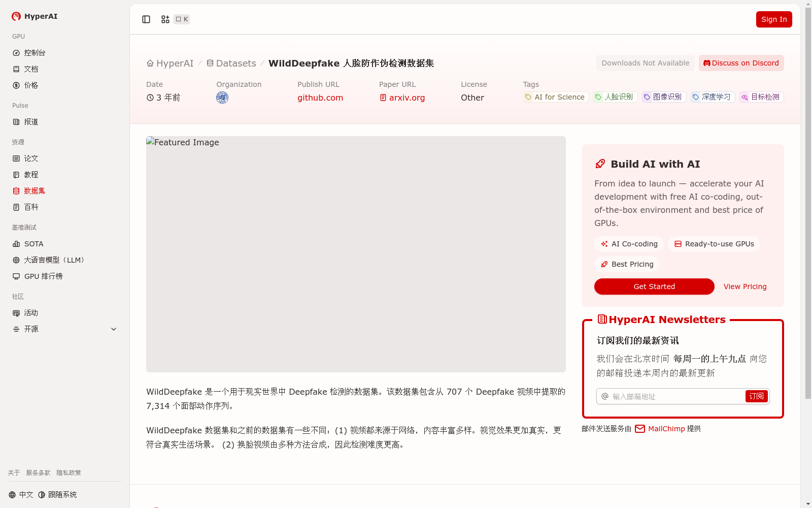The width and height of the screenshot is (812, 508).
Task: Open 隐私政策 privacy policy link
Action: pos(69,473)
